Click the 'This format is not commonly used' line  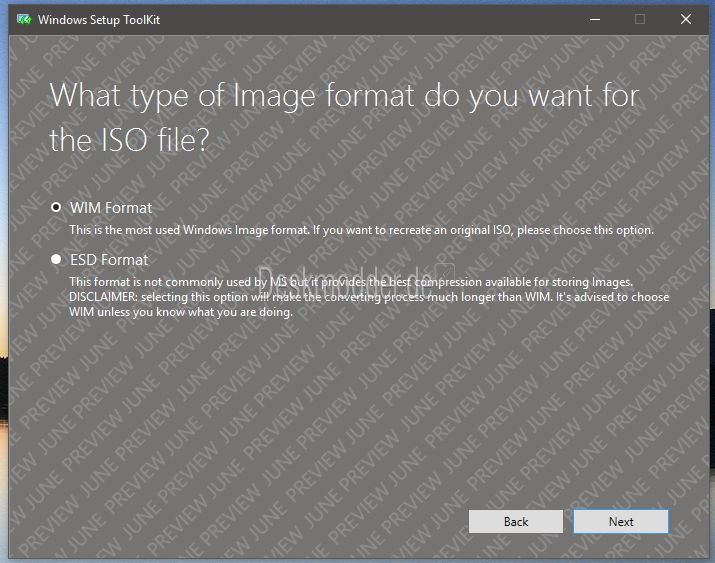click(x=351, y=282)
